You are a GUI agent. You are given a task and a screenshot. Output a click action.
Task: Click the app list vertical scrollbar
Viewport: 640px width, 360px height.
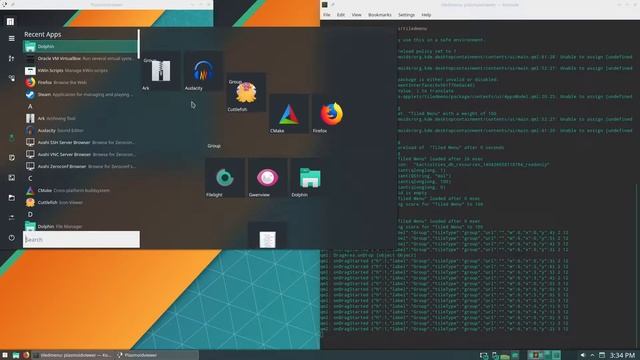tap(139, 44)
